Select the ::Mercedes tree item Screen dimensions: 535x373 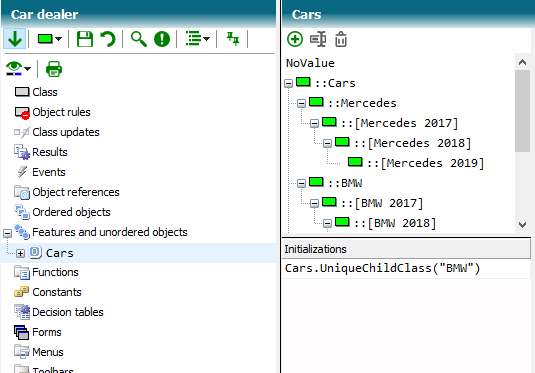(362, 103)
